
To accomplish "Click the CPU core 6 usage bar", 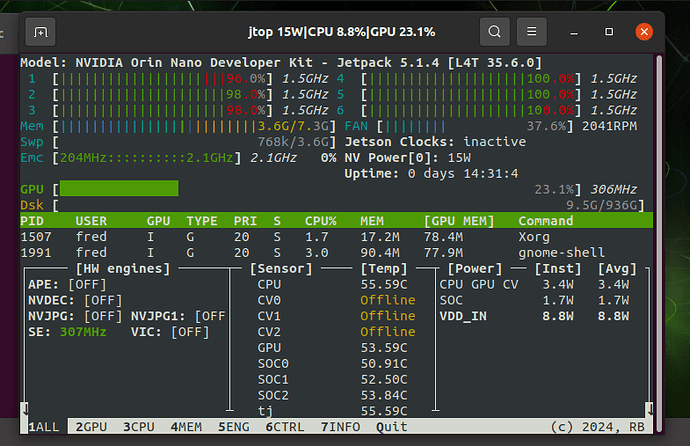I will pyautogui.click(x=471, y=110).
